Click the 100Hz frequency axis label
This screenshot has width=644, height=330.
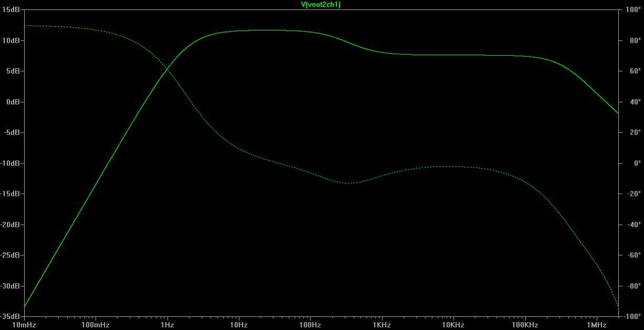pos(310,325)
